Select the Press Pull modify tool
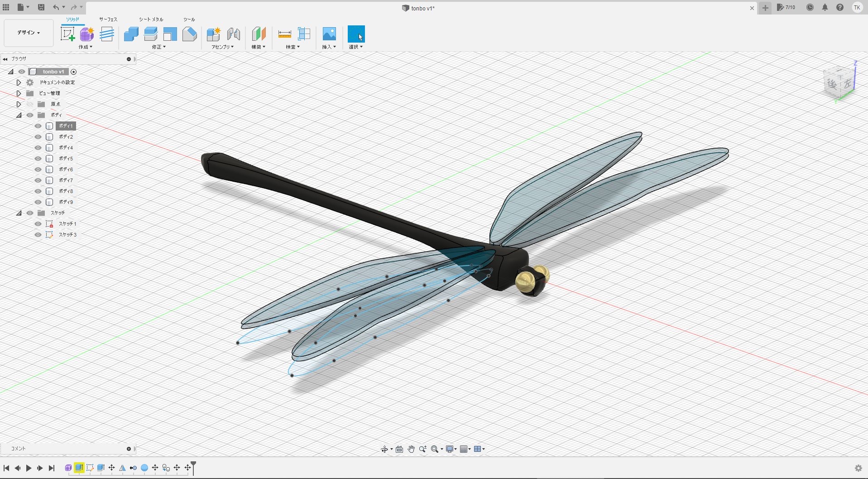The width and height of the screenshot is (868, 479). [x=131, y=34]
